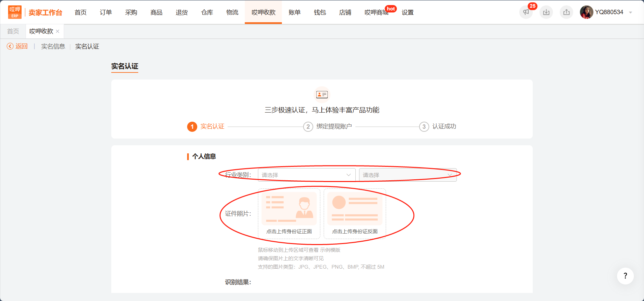Click the upload export icon
Viewport: 644px width, 301px height.
coord(566,12)
